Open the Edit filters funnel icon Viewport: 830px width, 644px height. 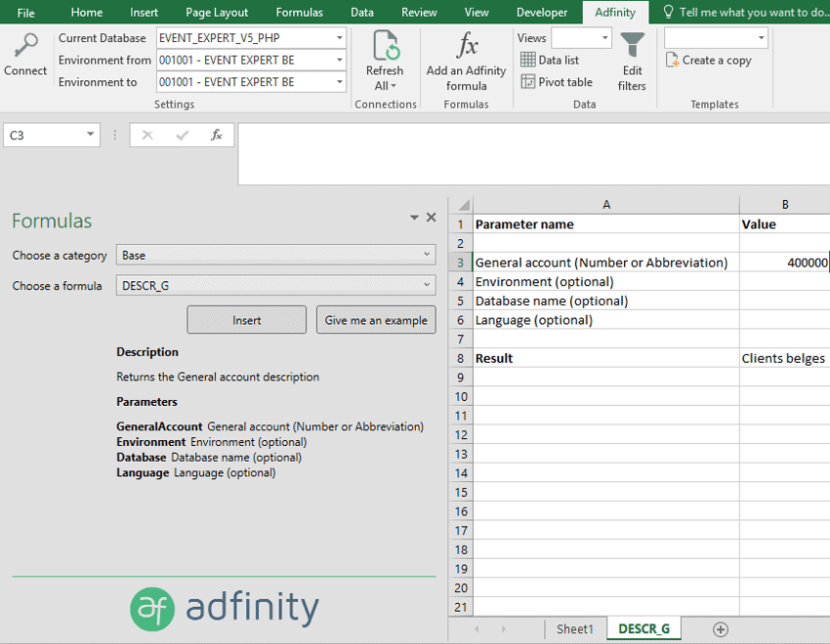(632, 46)
